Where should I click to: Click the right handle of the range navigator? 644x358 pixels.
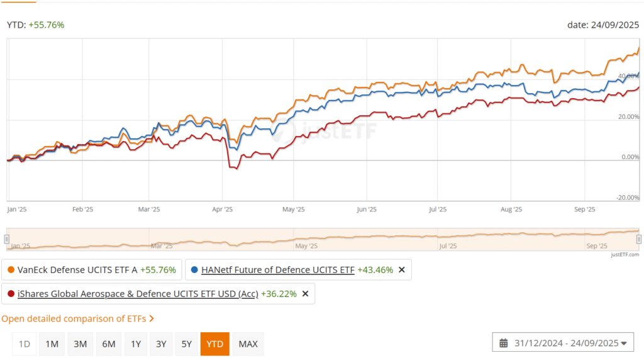click(639, 239)
